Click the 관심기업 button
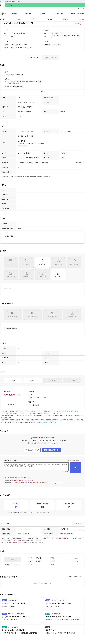Viewport: 85px width, 644px height. click(x=8, y=565)
